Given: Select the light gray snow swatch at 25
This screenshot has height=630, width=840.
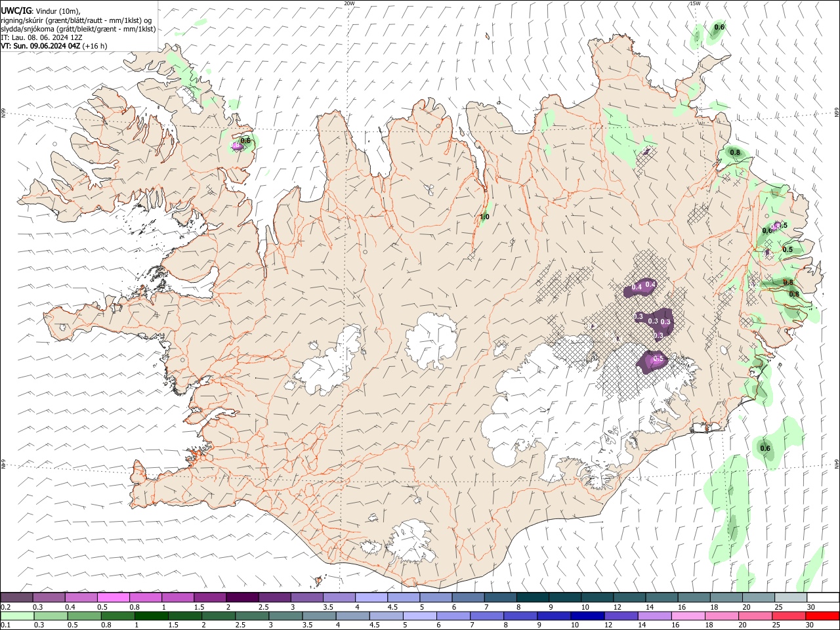Looking at the screenshot, I should pyautogui.click(x=789, y=597).
